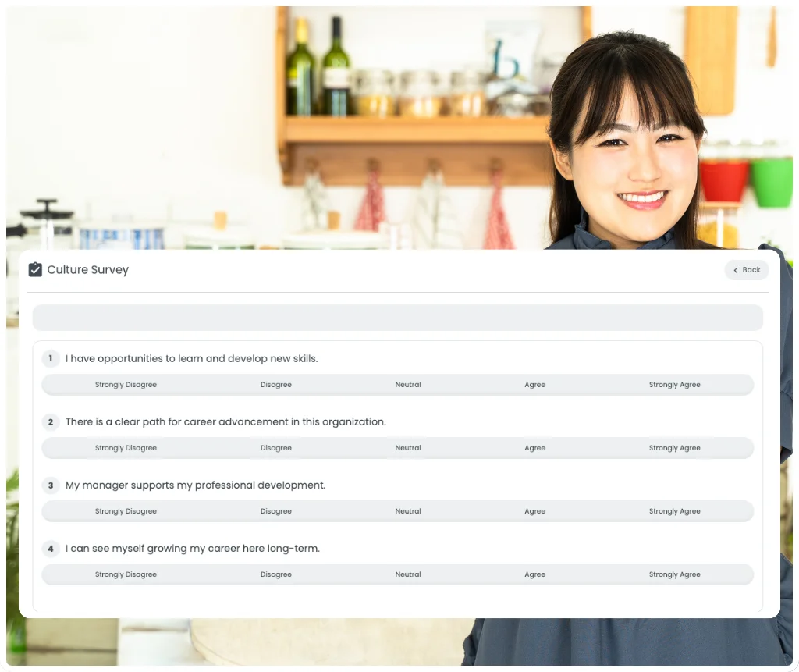Choose Strongly Agree for the learning skills question

click(674, 384)
